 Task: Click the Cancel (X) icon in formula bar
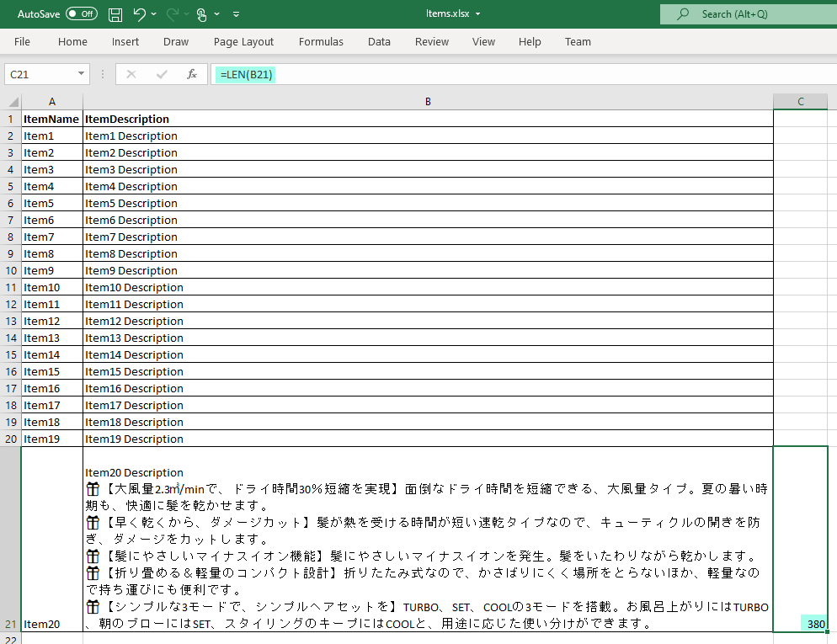point(131,74)
